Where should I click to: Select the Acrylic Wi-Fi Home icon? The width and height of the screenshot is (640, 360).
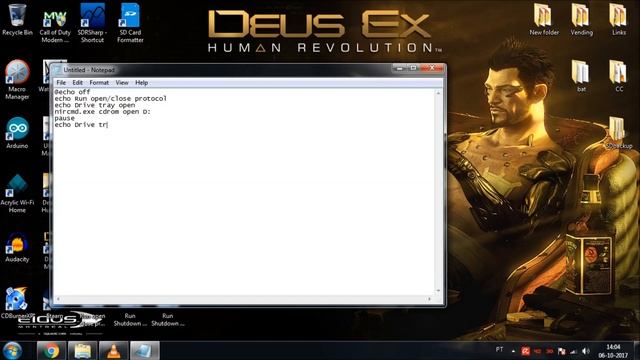pyautogui.click(x=17, y=193)
